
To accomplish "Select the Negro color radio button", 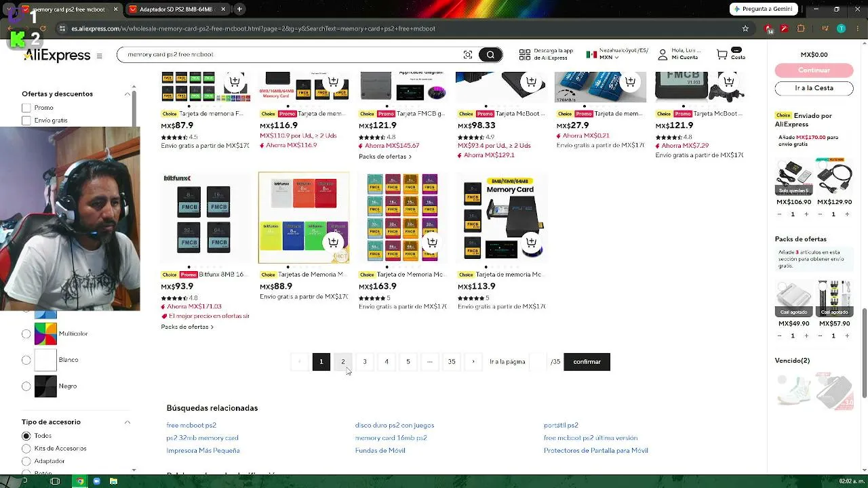I will [26, 386].
